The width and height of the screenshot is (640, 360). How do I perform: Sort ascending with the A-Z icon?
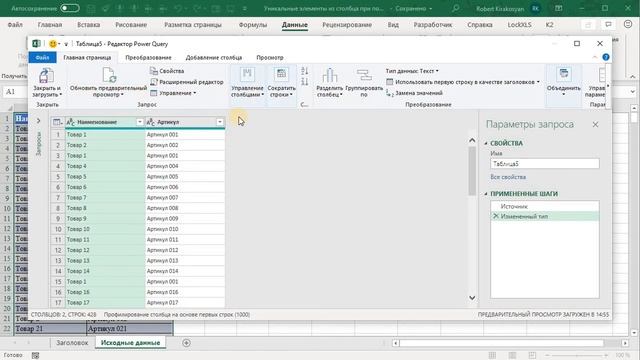click(304, 71)
